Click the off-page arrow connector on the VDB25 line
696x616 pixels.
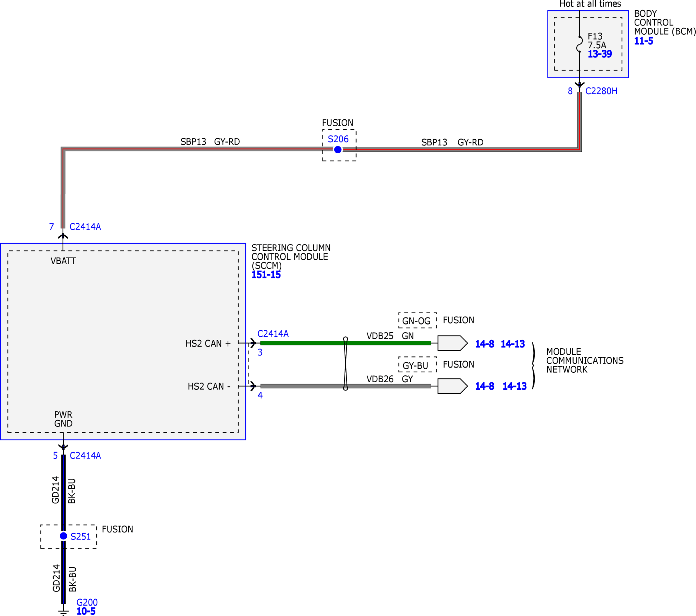pos(453,343)
